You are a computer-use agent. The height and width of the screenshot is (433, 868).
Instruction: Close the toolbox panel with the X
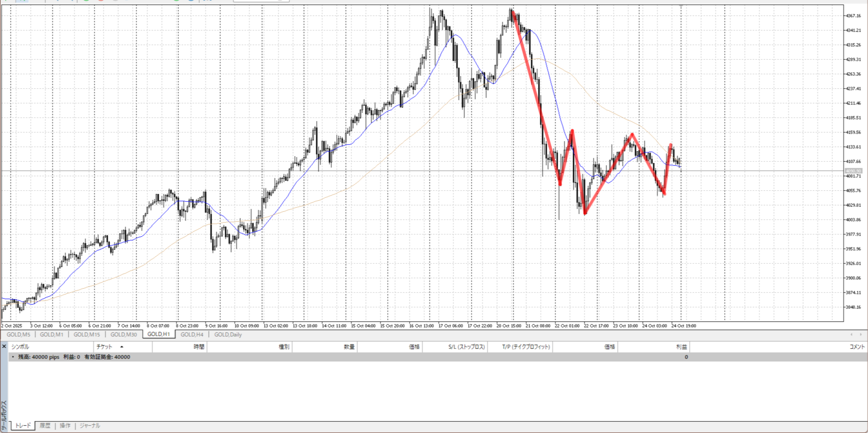click(4, 346)
